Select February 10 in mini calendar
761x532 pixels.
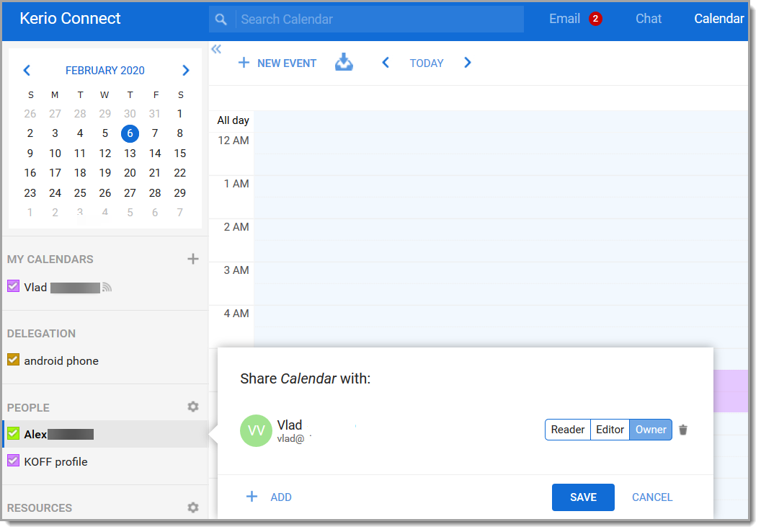[55, 154]
